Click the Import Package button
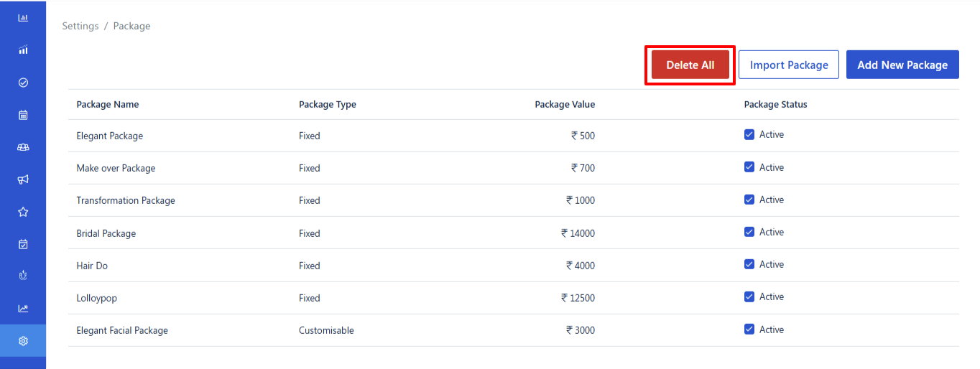Viewport: 980px width, 369px height. 789,65
